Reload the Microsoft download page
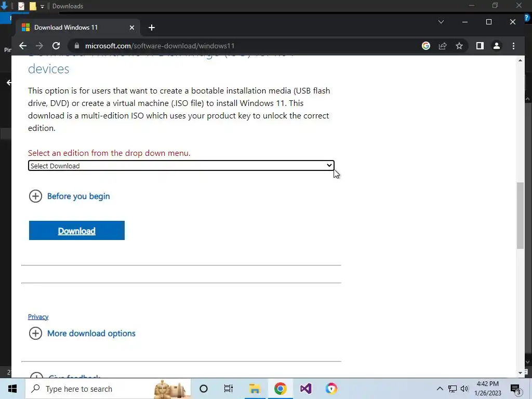Screen dimensions: 532x399 [x=56, y=46]
